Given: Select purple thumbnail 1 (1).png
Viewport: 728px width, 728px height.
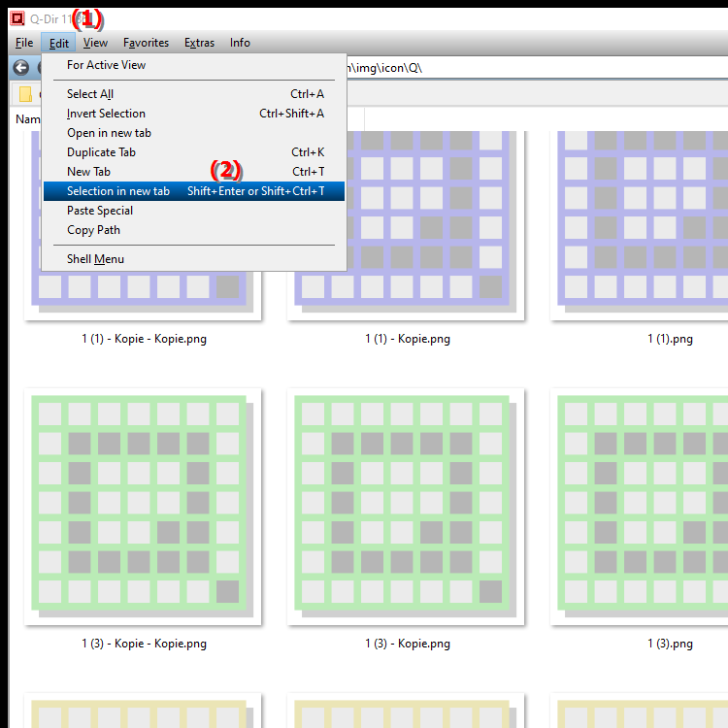Looking at the screenshot, I should (640, 225).
